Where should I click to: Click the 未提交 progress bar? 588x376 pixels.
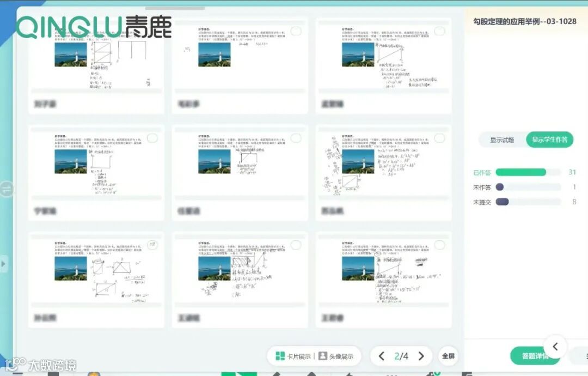tap(528, 202)
